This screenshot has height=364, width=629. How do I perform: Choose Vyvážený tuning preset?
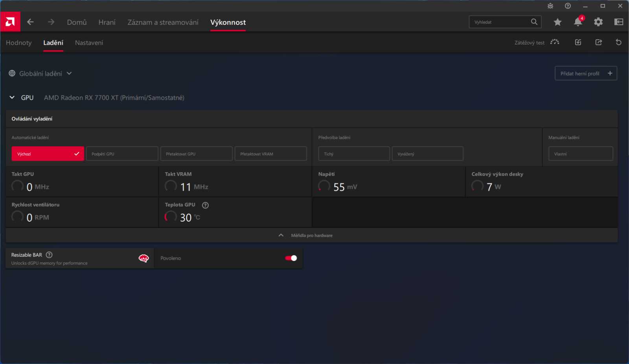pyautogui.click(x=427, y=154)
